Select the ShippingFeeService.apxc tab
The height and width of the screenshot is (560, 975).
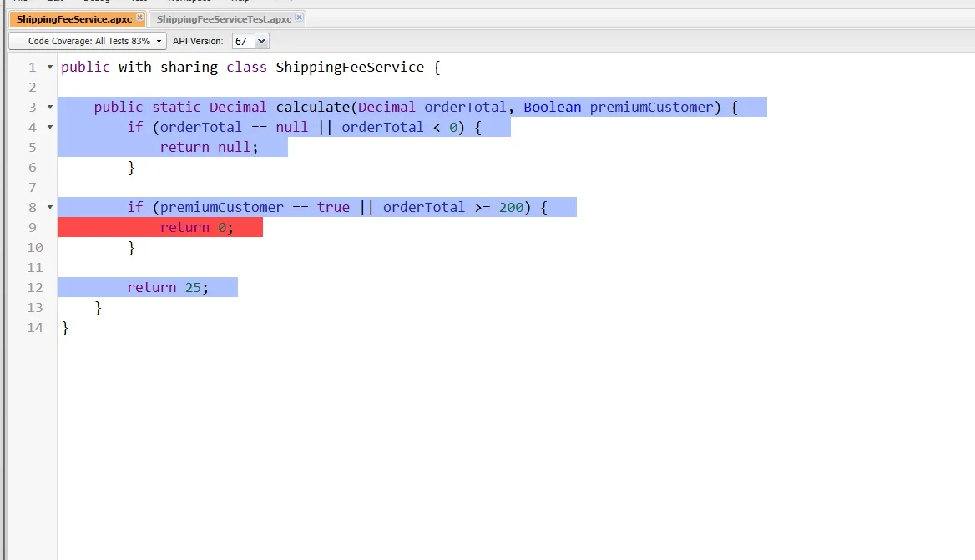point(74,18)
